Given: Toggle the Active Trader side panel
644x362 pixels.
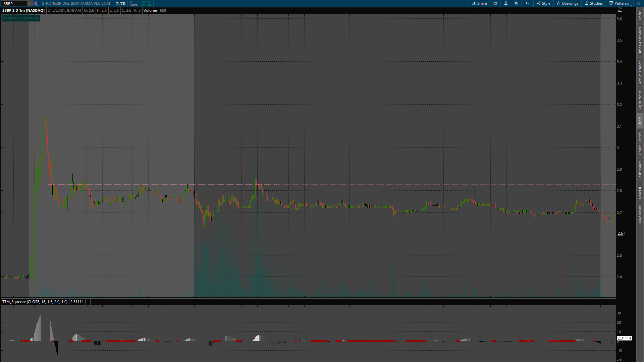Looking at the screenshot, I should [640, 72].
